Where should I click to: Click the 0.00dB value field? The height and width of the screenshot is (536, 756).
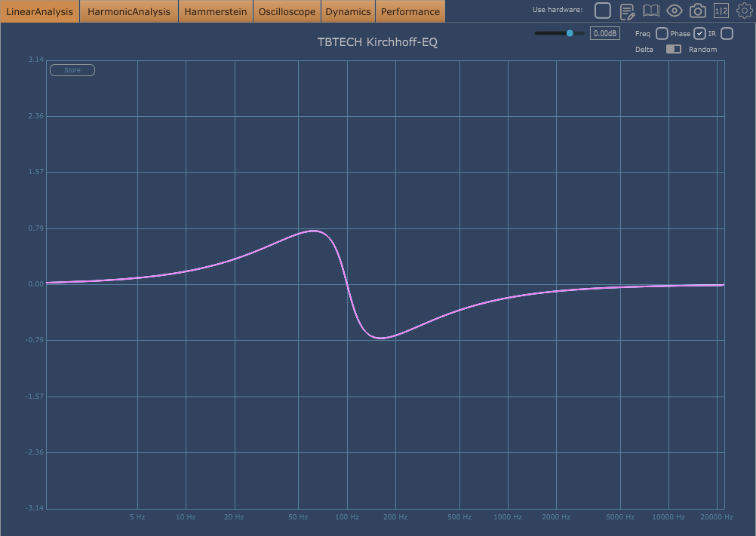(x=604, y=33)
